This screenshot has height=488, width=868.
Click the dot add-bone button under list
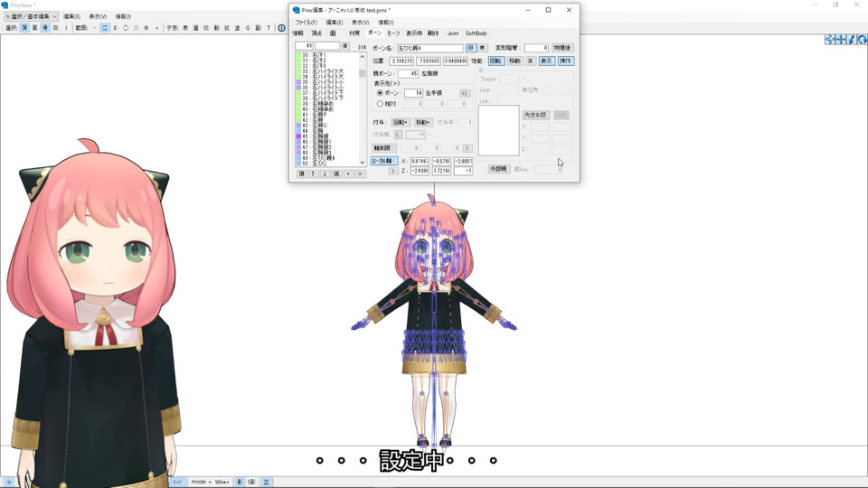point(348,174)
